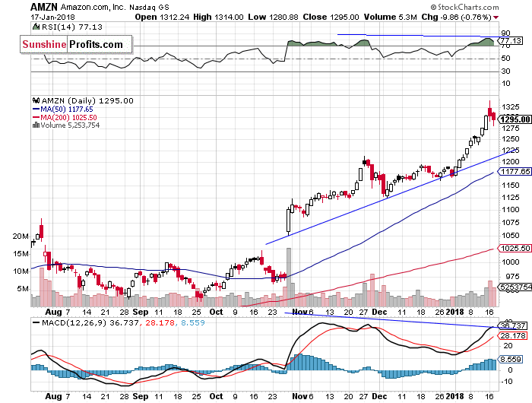The image size is (532, 403).
Task: Click the SunshineProfits.com logo
Action: point(76,44)
